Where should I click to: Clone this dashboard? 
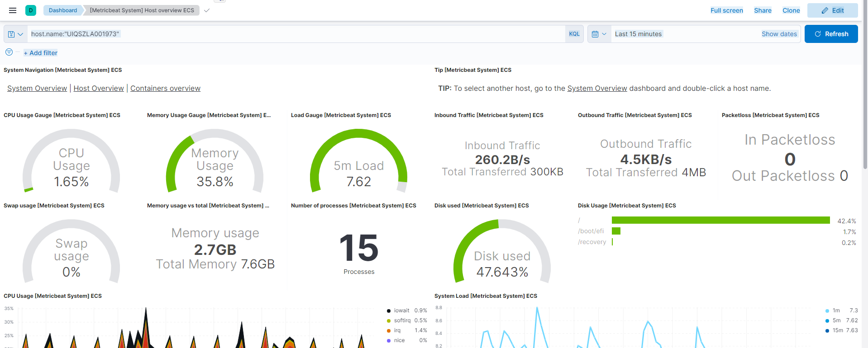click(791, 10)
